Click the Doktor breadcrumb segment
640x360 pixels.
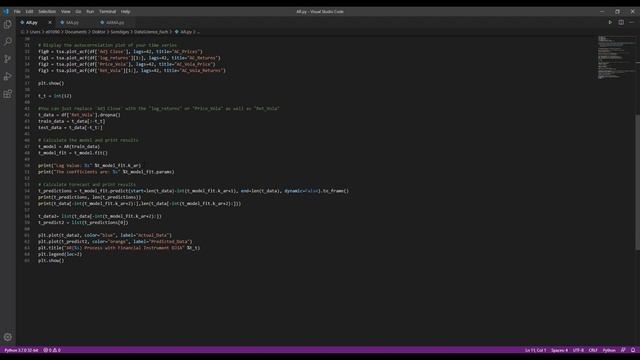tap(99, 32)
